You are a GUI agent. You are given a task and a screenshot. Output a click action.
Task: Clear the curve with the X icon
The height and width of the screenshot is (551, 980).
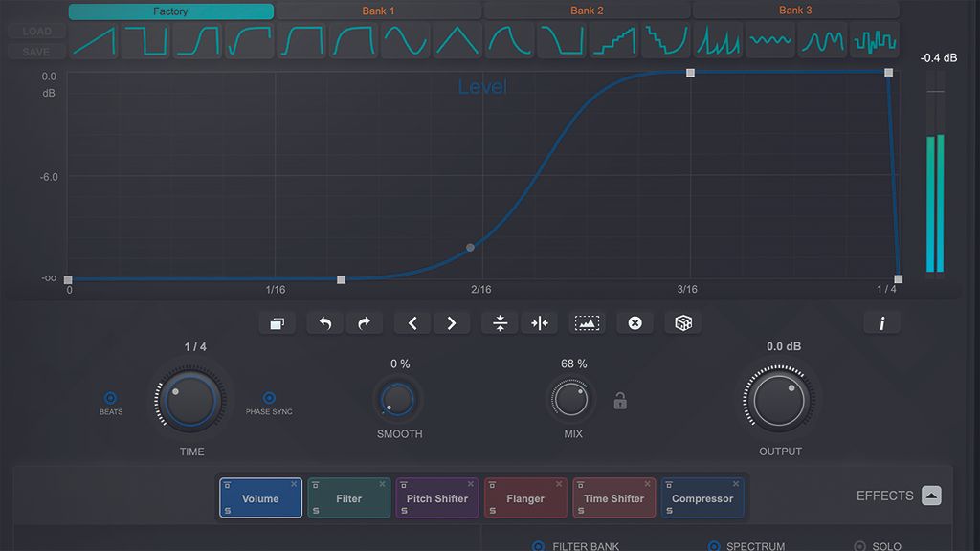tap(635, 322)
